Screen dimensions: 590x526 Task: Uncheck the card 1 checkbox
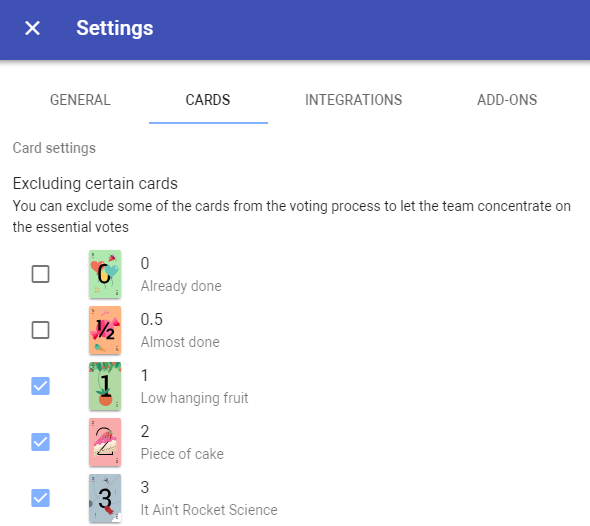click(x=40, y=386)
